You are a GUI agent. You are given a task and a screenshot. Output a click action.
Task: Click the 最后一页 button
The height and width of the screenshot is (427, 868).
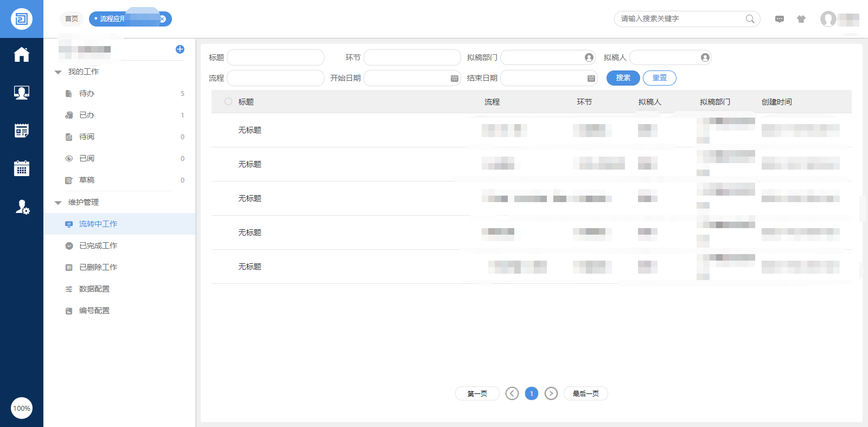point(586,393)
